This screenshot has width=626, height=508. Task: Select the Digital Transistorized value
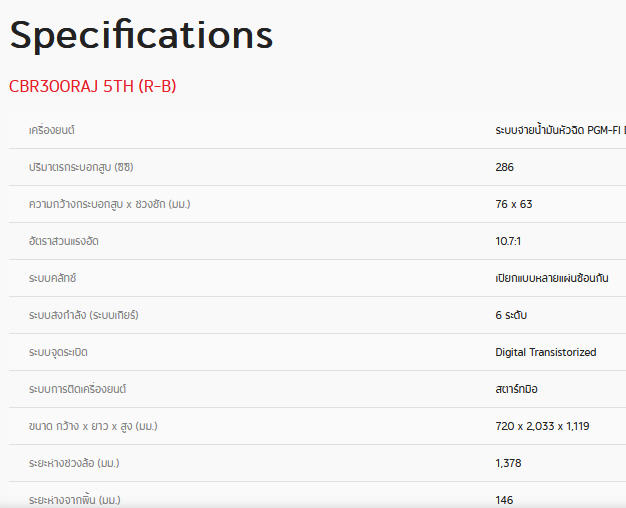coord(546,352)
